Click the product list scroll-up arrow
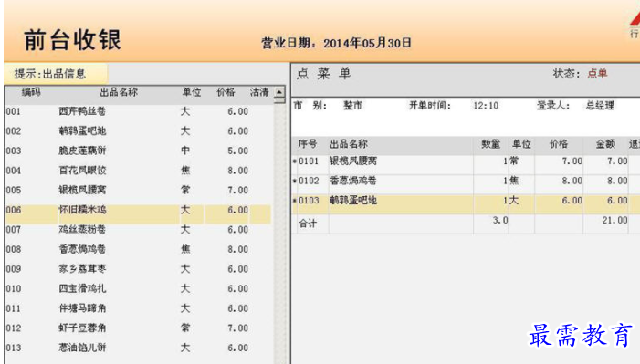 (279, 92)
